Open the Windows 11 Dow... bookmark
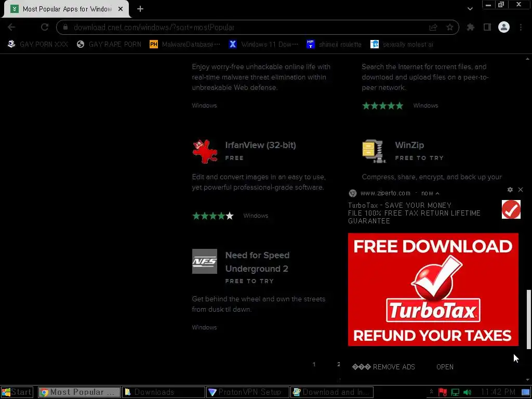Viewport: 532px width, 399px height. (x=263, y=45)
